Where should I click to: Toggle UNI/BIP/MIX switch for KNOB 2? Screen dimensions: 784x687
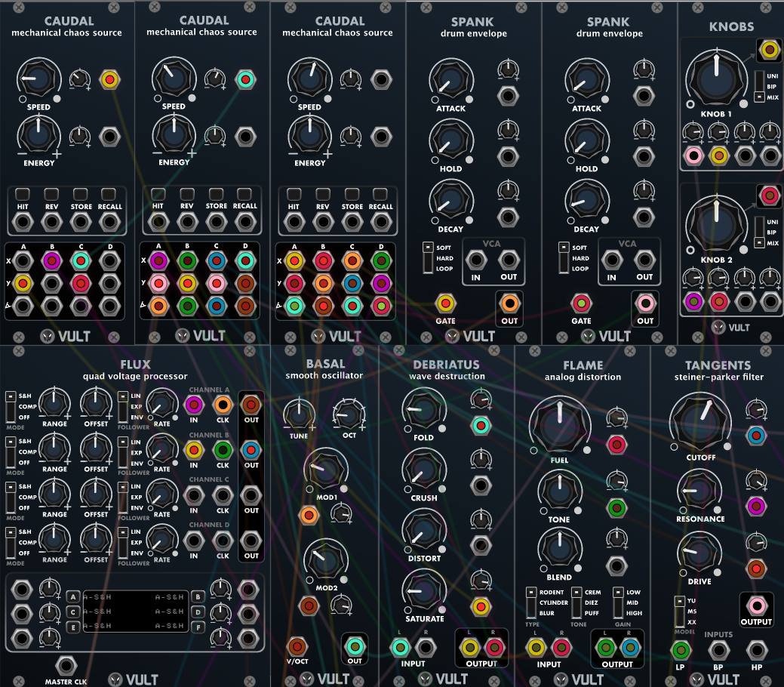pos(759,232)
